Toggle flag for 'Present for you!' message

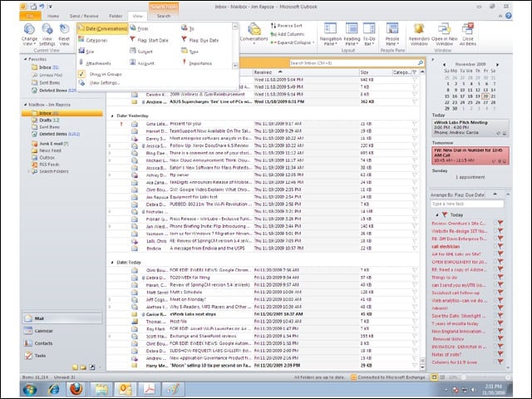[x=415, y=124]
